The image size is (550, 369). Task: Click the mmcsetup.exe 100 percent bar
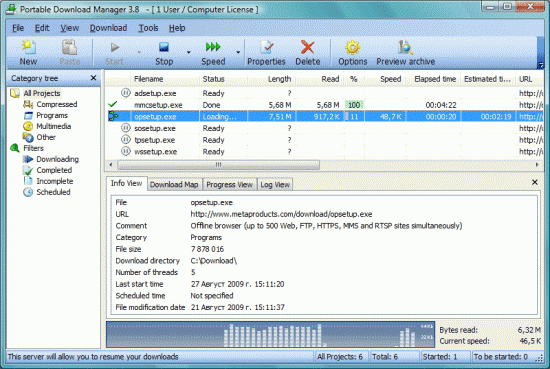point(354,105)
